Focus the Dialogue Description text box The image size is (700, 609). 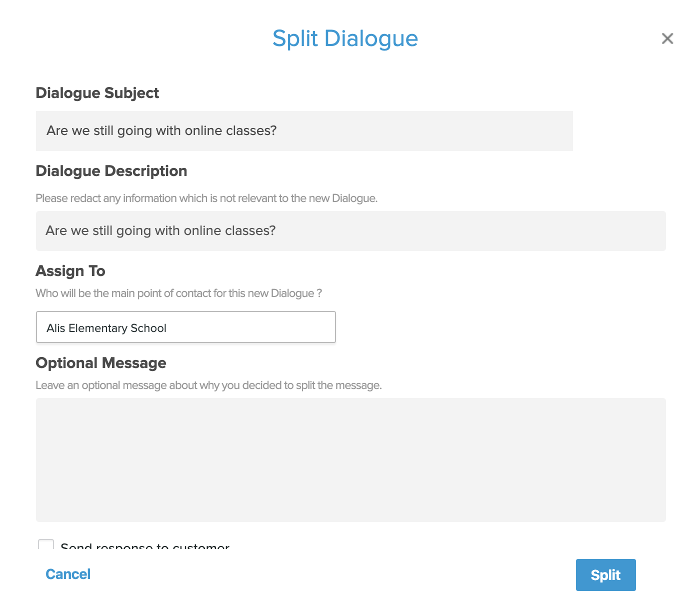[x=350, y=231]
